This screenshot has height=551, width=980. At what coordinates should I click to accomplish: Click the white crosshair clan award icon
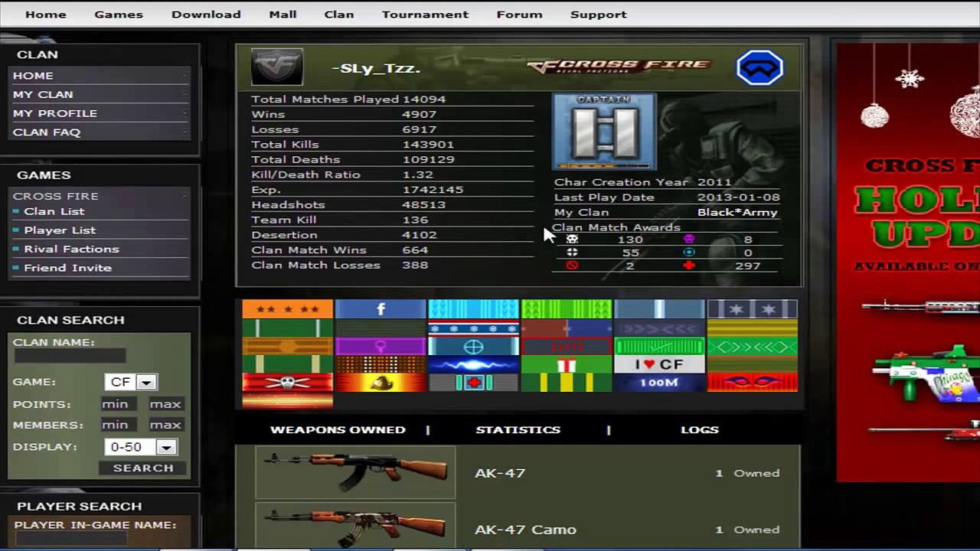[x=572, y=253]
